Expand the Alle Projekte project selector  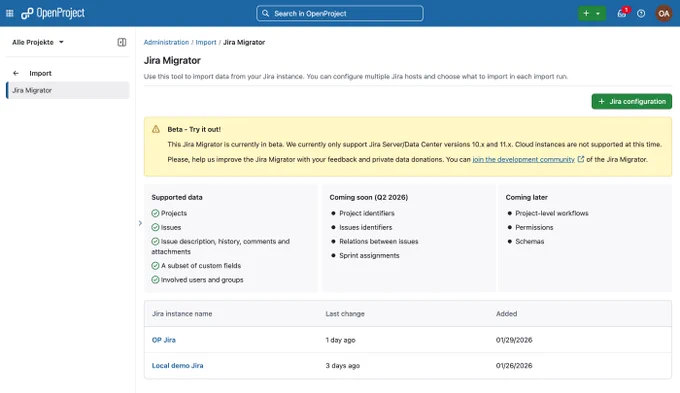point(38,42)
